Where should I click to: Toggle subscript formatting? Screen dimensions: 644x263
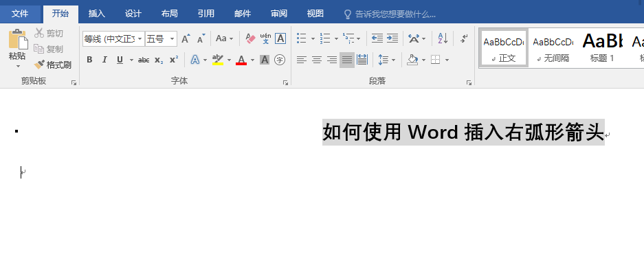click(159, 60)
